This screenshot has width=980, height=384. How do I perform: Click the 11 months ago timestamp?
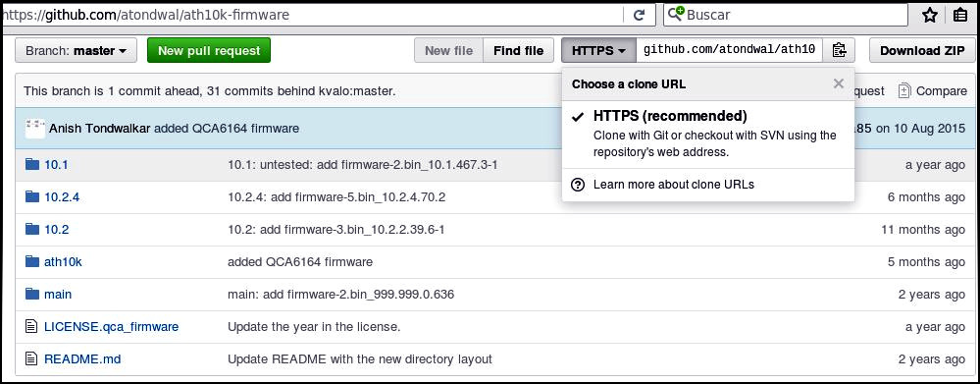923,230
